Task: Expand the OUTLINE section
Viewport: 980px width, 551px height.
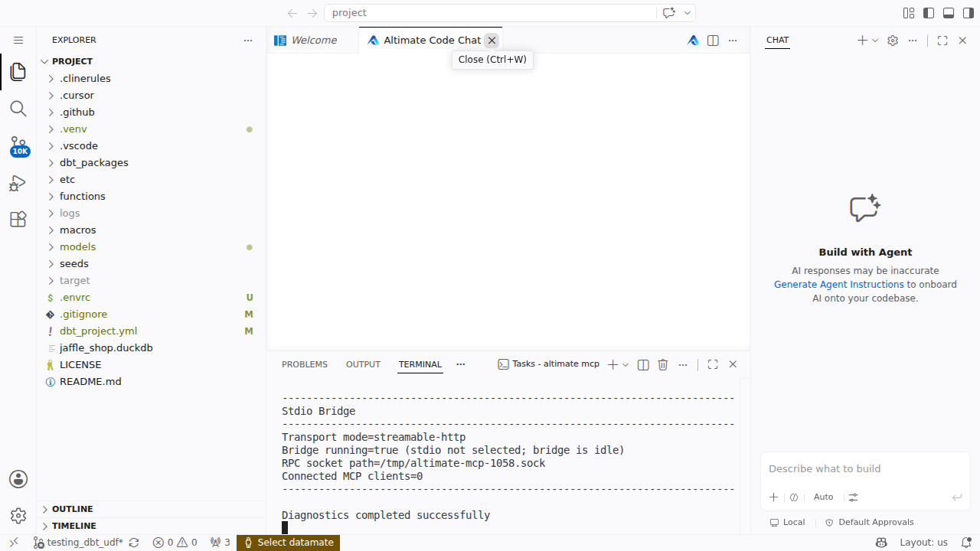Action: click(152, 509)
